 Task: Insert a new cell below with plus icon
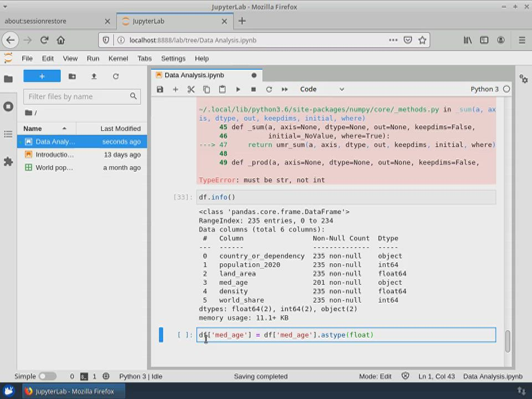coord(176,89)
